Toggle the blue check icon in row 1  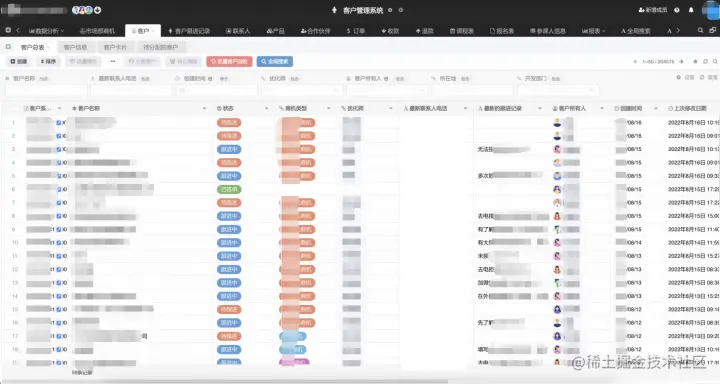tap(59, 123)
